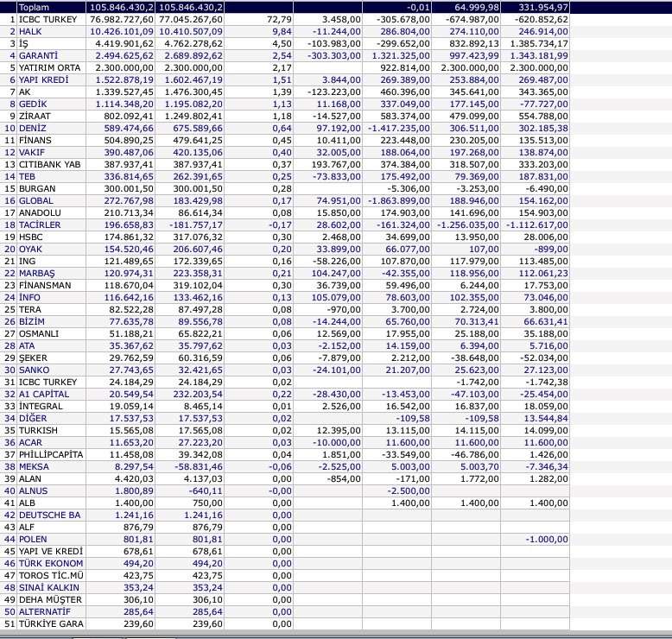Click the ICBC TURKEY name in row 31
672x639 pixels.
click(x=48, y=382)
